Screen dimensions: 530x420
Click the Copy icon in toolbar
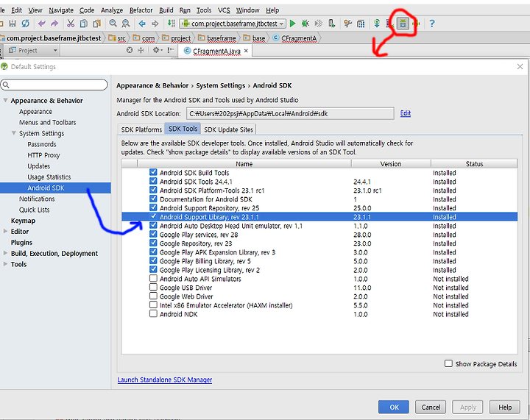(x=83, y=24)
